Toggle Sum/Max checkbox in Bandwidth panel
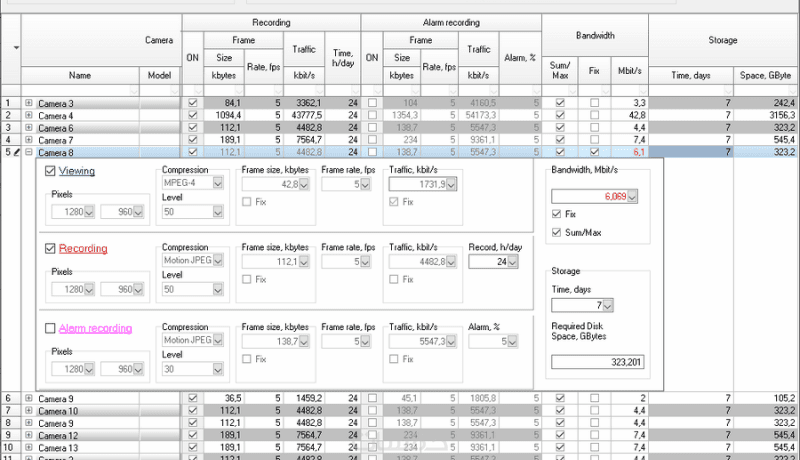The width and height of the screenshot is (800, 460). [x=557, y=233]
